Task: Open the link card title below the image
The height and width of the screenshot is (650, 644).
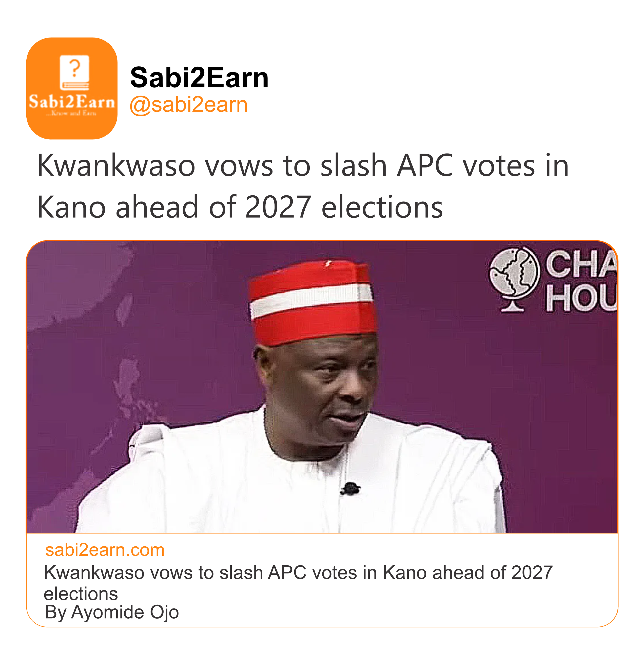Action: (298, 573)
